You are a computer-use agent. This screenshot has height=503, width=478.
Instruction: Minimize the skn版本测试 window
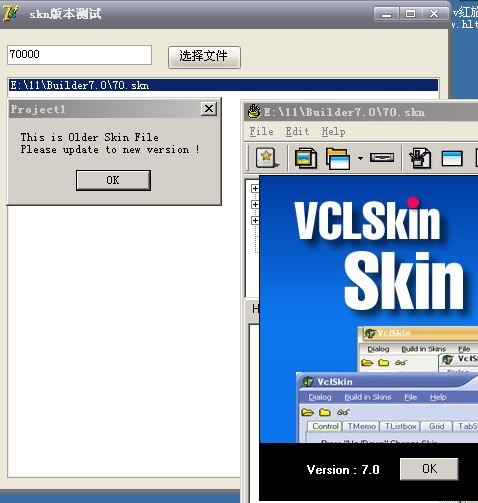click(386, 14)
